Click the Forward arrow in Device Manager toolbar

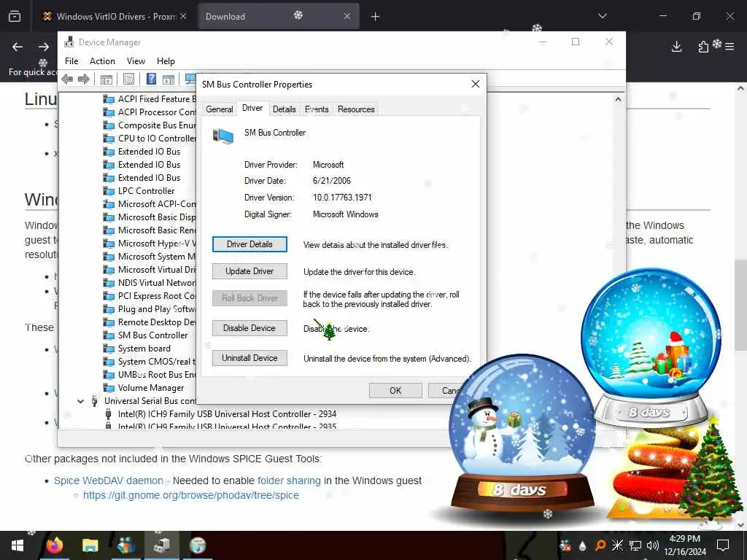84,79
